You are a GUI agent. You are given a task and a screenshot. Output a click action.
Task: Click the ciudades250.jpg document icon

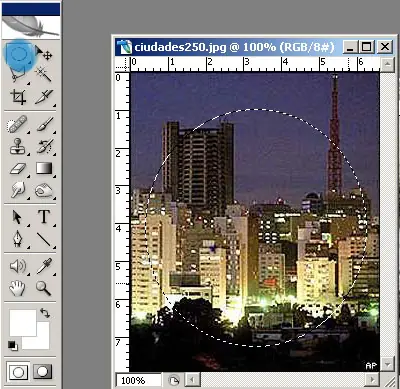125,47
